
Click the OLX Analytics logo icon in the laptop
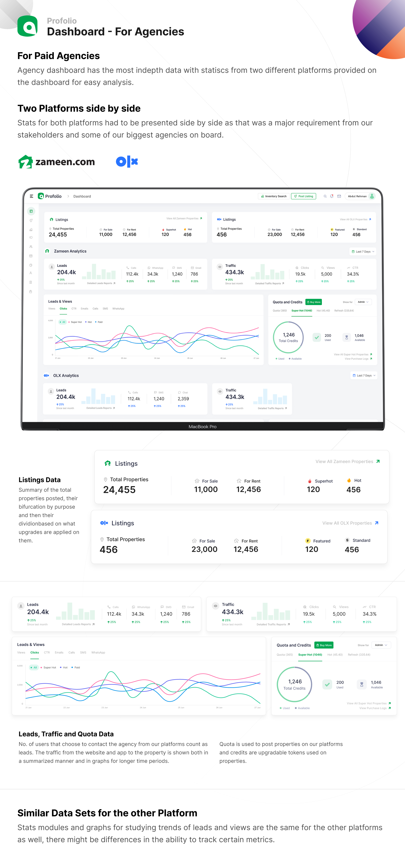click(x=46, y=375)
